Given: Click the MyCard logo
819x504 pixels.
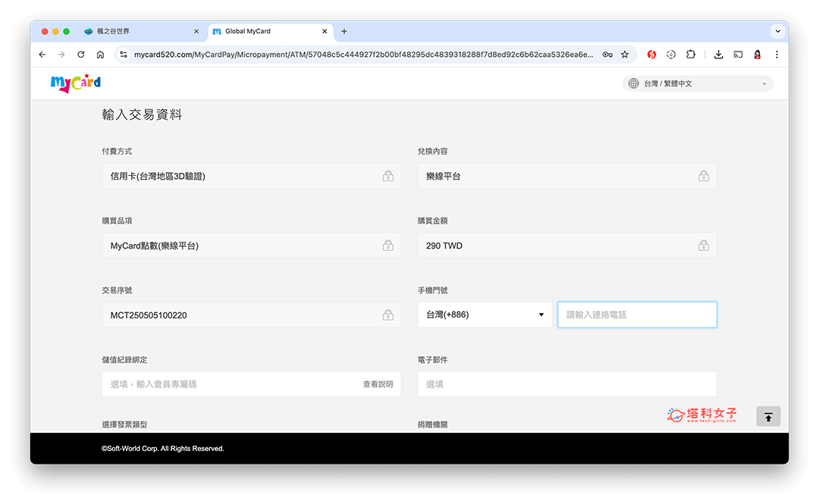Looking at the screenshot, I should click(76, 83).
